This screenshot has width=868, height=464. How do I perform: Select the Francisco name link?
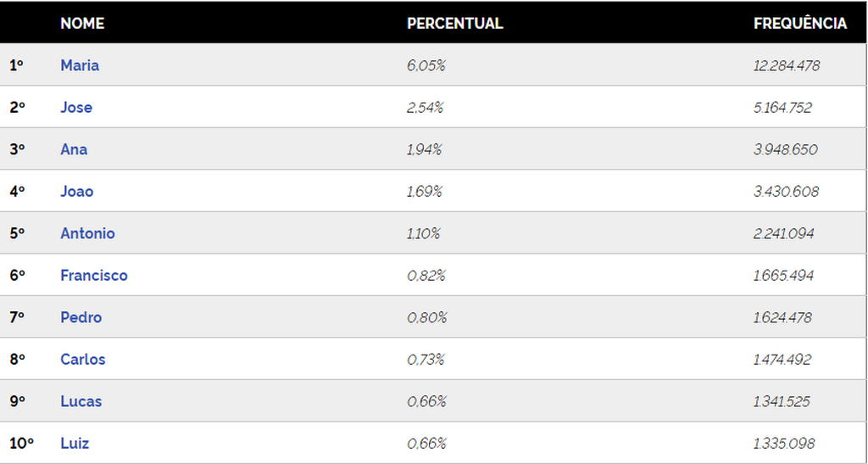[94, 275]
